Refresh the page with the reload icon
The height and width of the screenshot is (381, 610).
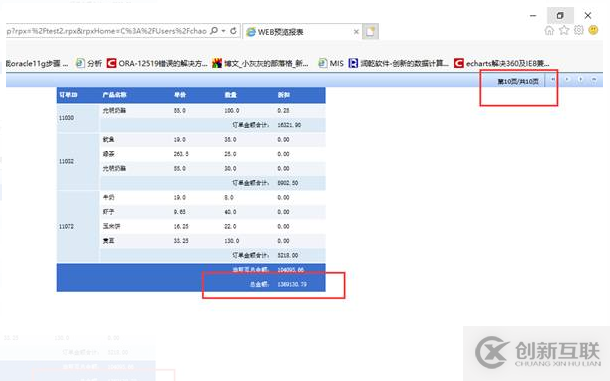click(233, 31)
